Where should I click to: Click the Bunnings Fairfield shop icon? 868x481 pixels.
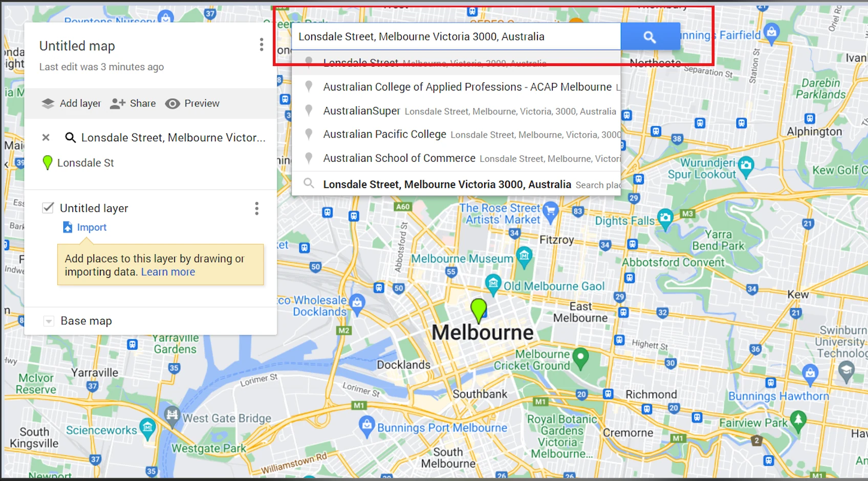(x=772, y=34)
